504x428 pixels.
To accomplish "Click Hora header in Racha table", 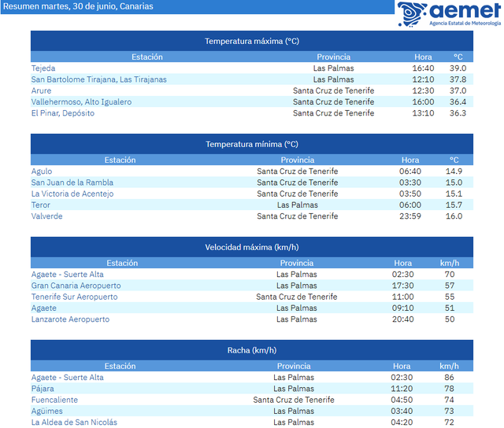I will [x=402, y=366].
